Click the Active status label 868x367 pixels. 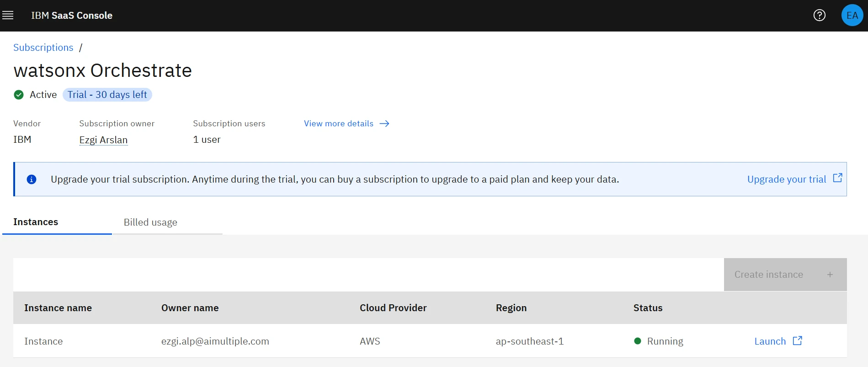click(43, 95)
